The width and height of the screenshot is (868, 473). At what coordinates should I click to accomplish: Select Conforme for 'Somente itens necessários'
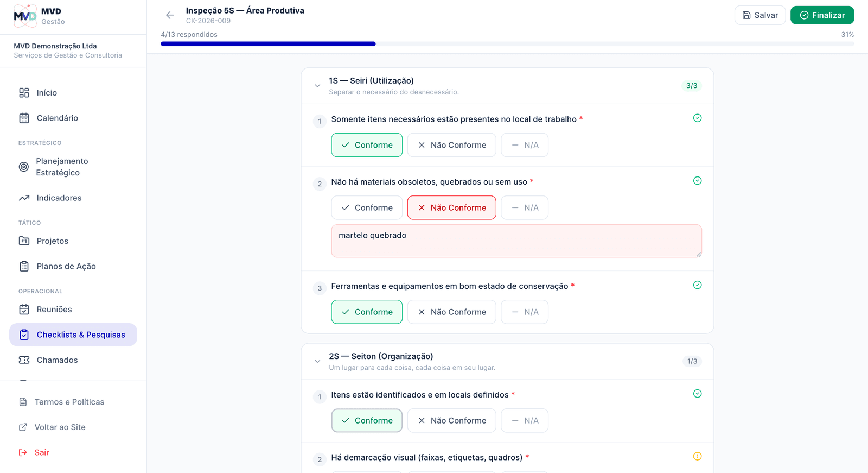[x=367, y=145]
